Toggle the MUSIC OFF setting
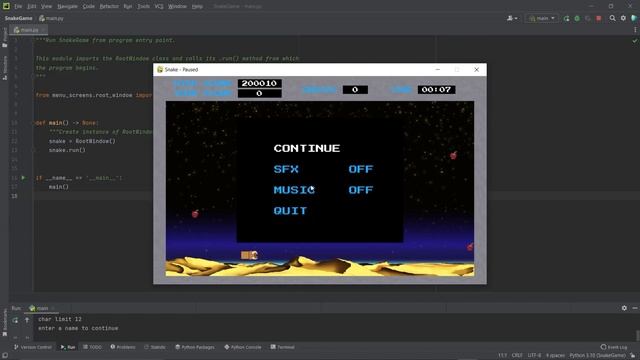The width and height of the screenshot is (640, 360). point(361,190)
